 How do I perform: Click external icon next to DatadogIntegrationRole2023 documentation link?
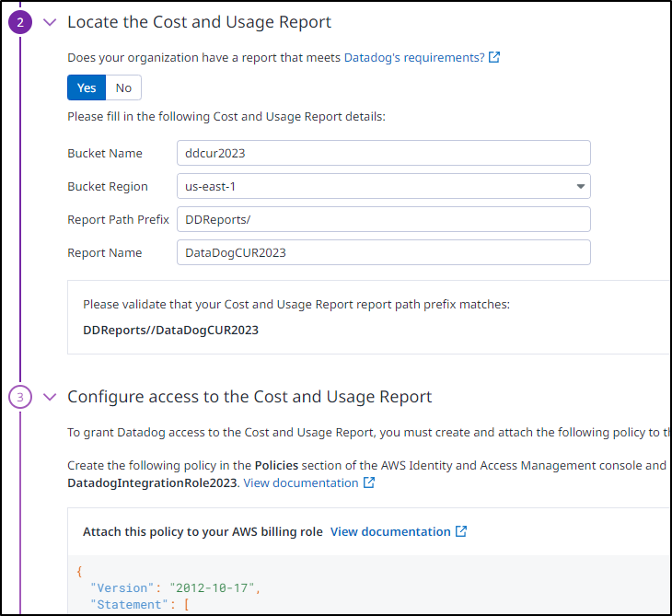[369, 482]
